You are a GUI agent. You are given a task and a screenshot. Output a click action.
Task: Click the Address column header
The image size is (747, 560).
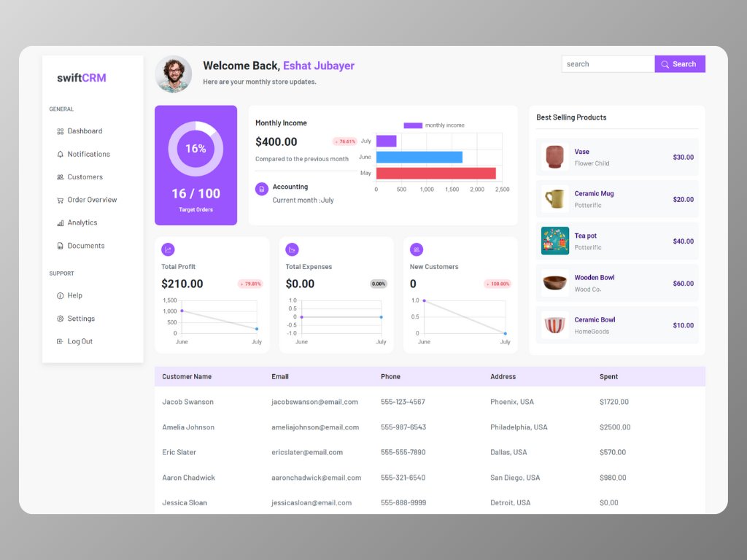pyautogui.click(x=503, y=377)
